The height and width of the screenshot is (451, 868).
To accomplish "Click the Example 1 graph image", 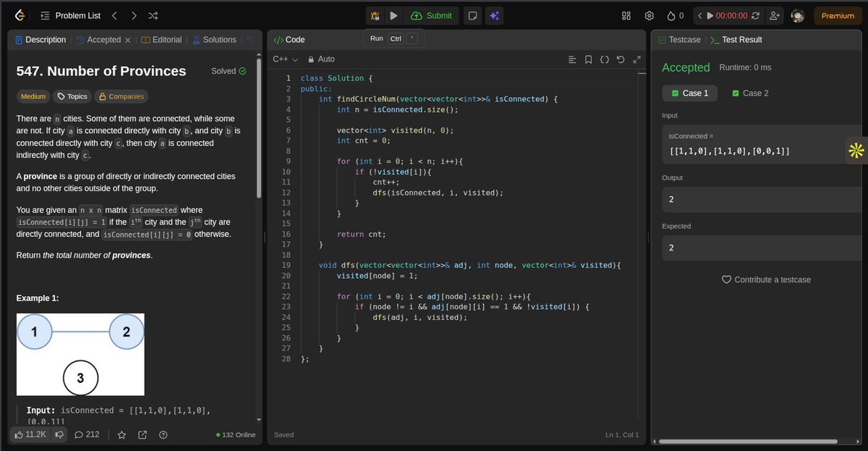I will [80, 354].
